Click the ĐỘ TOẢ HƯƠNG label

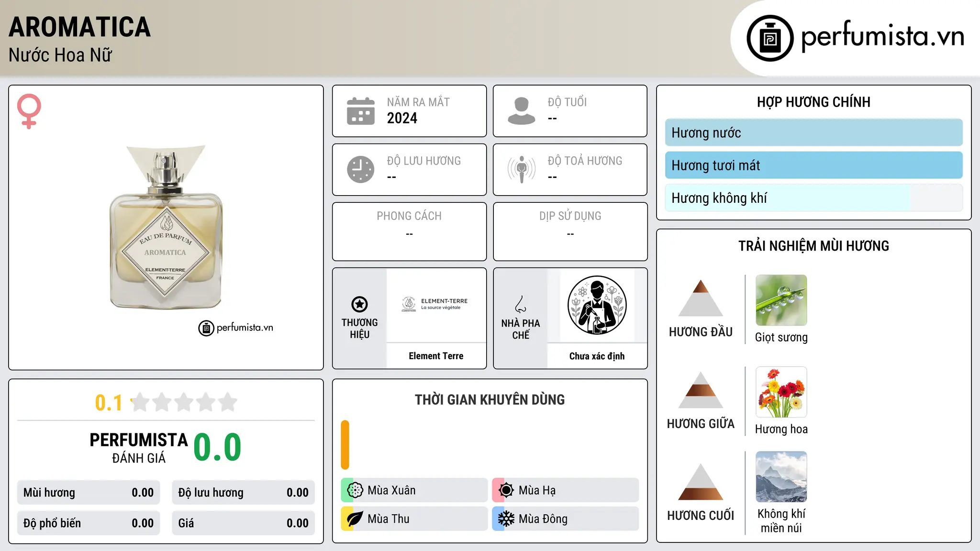585,161
